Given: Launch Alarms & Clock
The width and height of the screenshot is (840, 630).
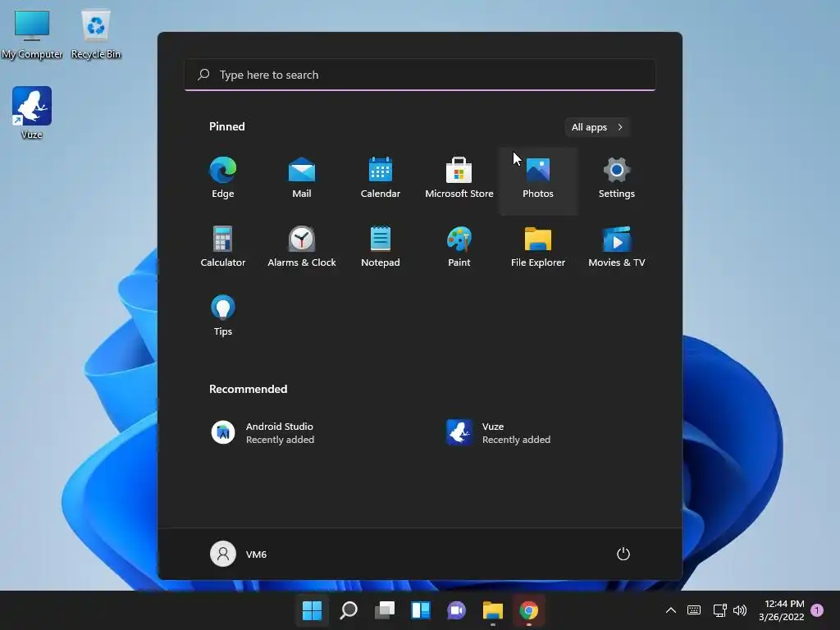Looking at the screenshot, I should 302,248.
